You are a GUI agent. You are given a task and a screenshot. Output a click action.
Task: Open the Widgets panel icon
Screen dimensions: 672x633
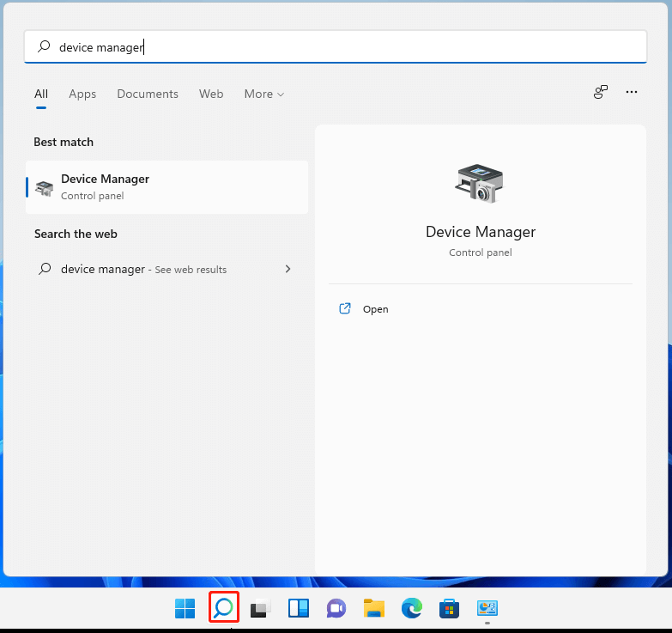pyautogui.click(x=298, y=609)
